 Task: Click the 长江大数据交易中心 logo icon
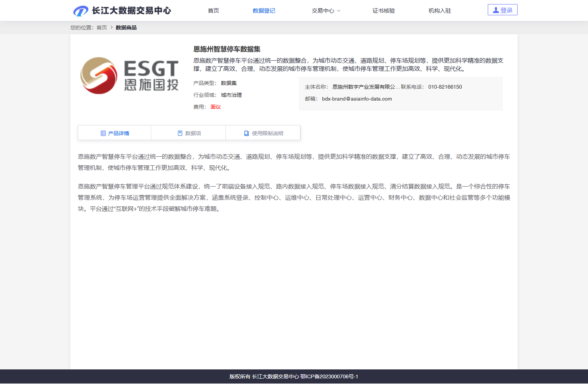click(81, 11)
